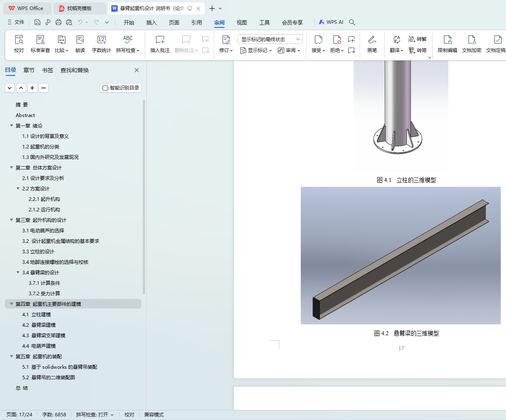This screenshot has width=506, height=420.
Task: Click the minus icon in outline toolbar
Action: (x=44, y=88)
